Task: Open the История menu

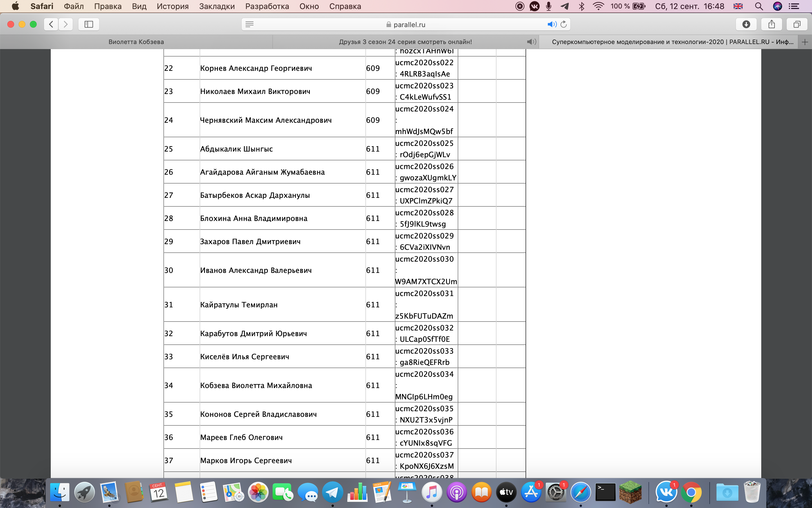Action: pos(173,6)
